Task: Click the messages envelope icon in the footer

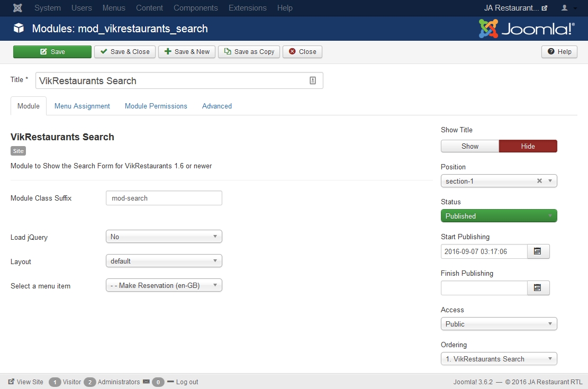Action: 146,382
